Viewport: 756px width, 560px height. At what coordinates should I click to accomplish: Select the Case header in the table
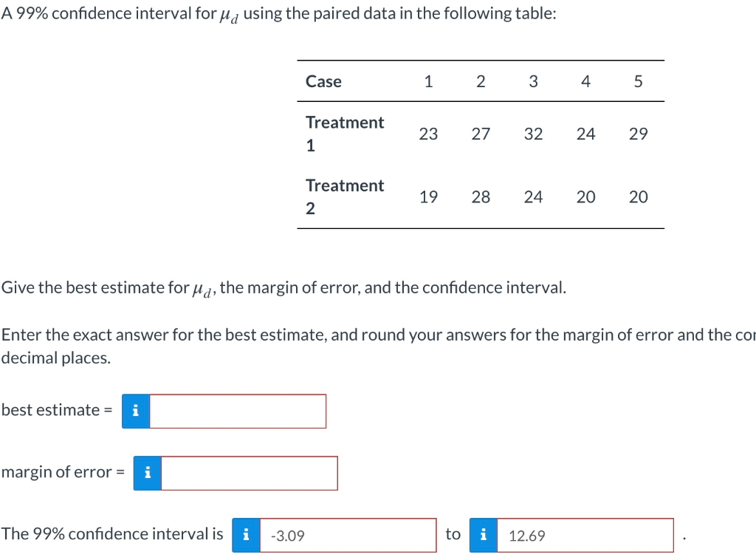pos(323,81)
